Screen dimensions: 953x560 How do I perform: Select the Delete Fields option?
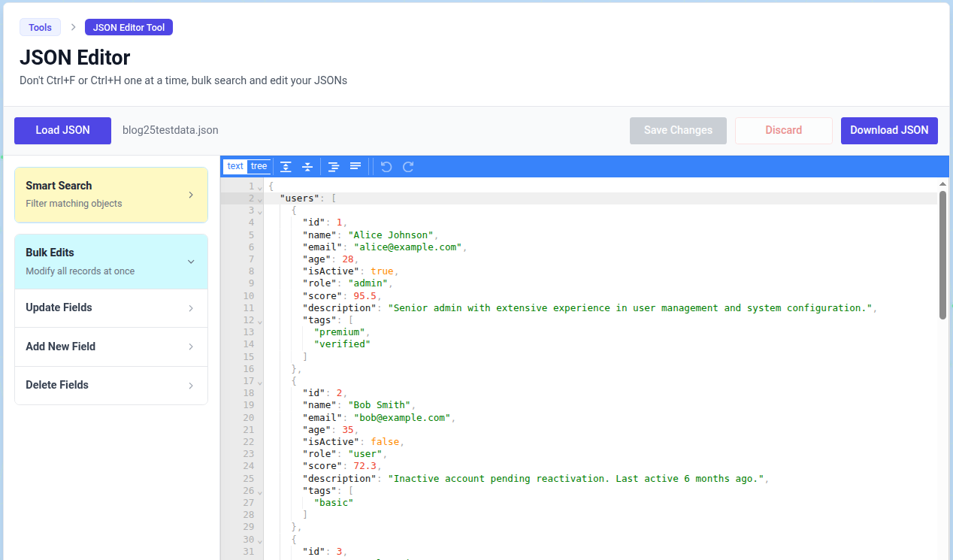click(x=111, y=386)
